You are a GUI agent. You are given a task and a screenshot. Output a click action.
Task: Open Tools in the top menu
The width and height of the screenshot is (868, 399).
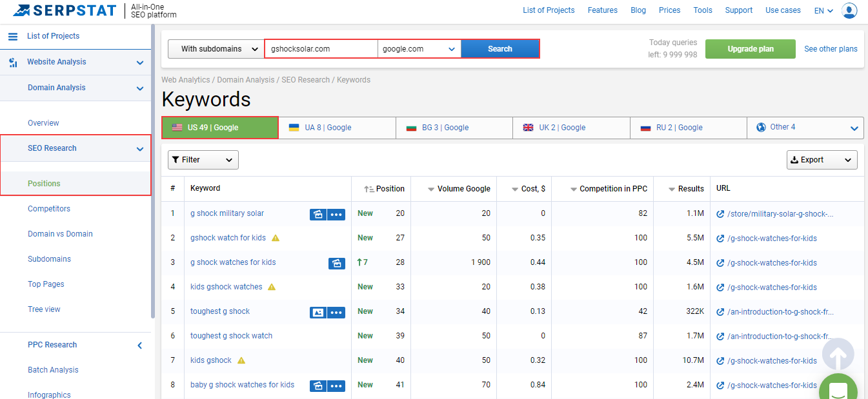tap(703, 10)
